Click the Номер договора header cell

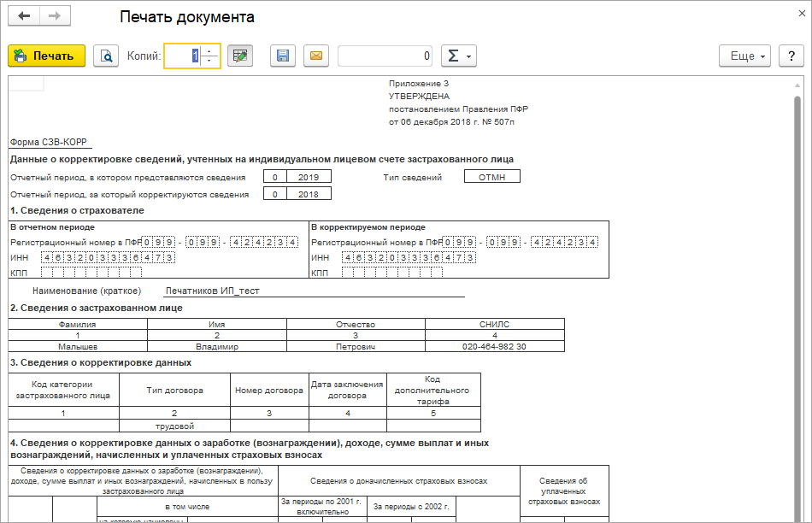269,390
